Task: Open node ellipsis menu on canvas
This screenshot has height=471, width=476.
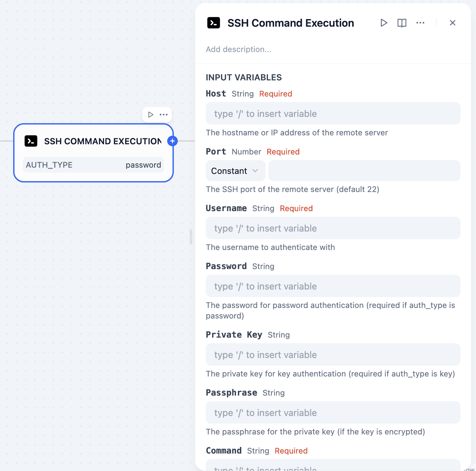Action: point(164,115)
